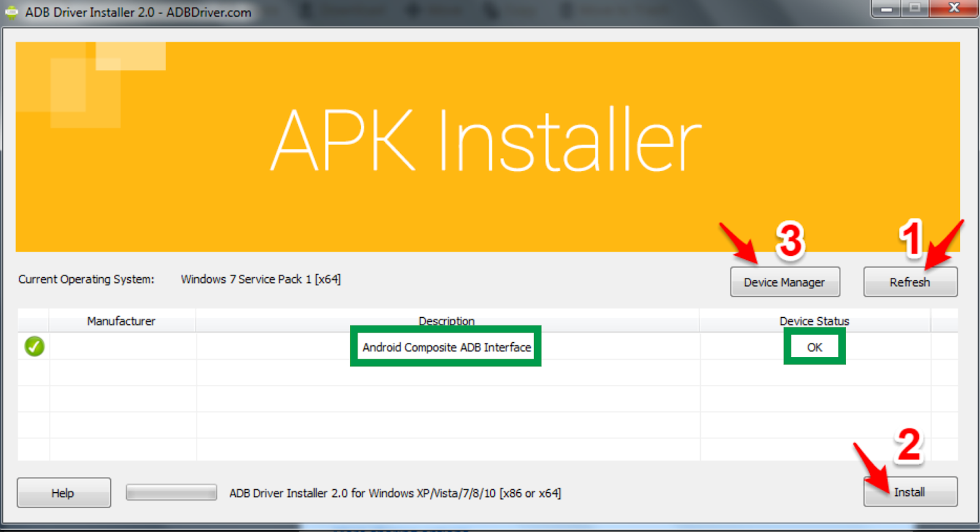This screenshot has width=980, height=532.
Task: Close the ADB Driver Installer window
Action: pyautogui.click(x=954, y=9)
